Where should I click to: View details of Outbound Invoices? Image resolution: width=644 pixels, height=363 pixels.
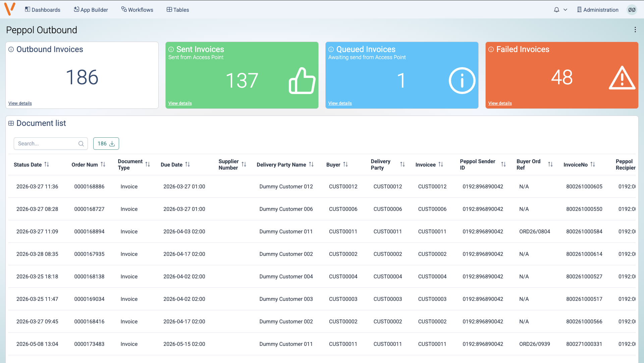click(x=20, y=103)
